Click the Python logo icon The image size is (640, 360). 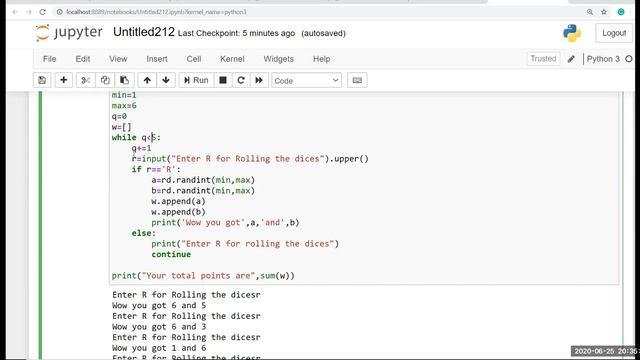tap(572, 33)
